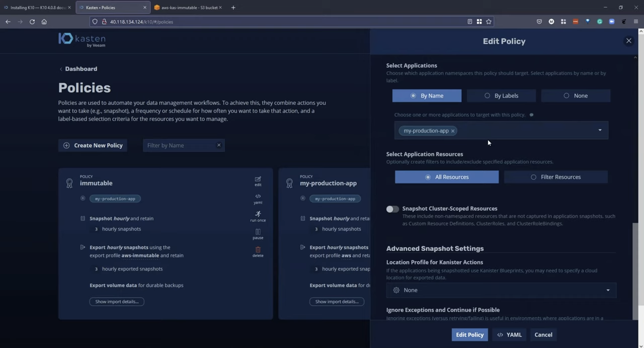This screenshot has height=348, width=644.
Task: Switch to the aws-kas-immutable S3 bucket tab
Action: (188, 8)
